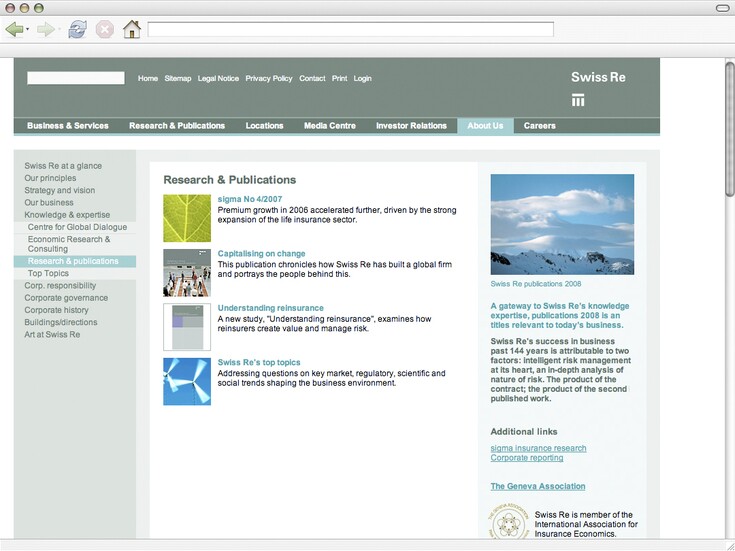
Task: Open Swiss Re's top topics link
Action: (259, 362)
